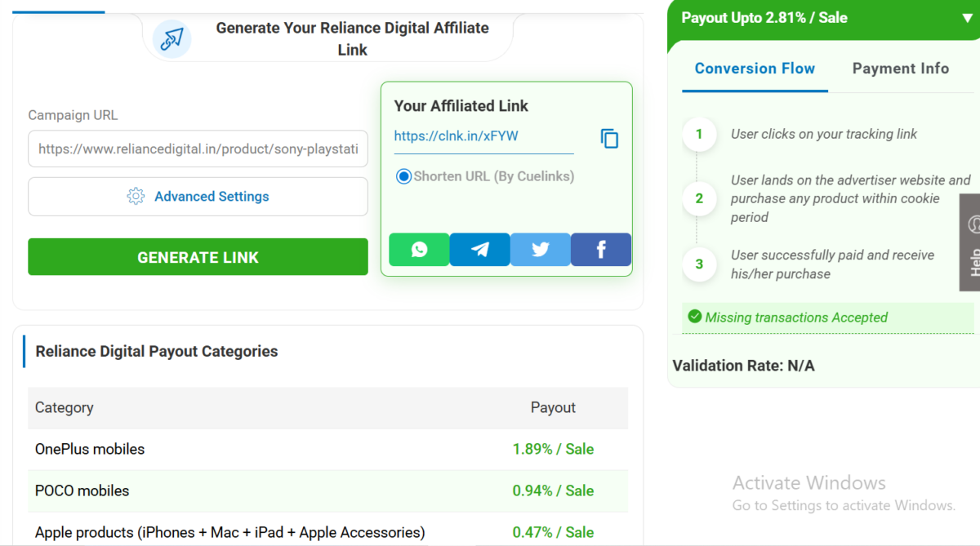Switch to the Payment Info tab

[x=900, y=69]
